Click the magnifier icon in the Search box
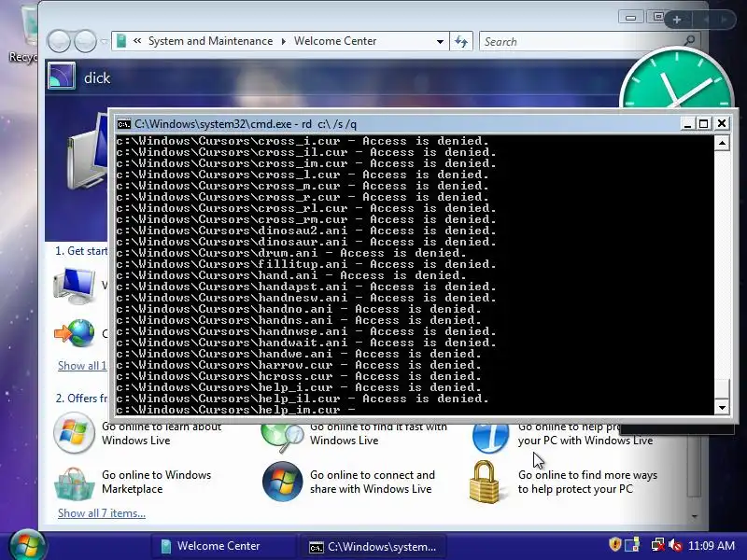 (689, 41)
